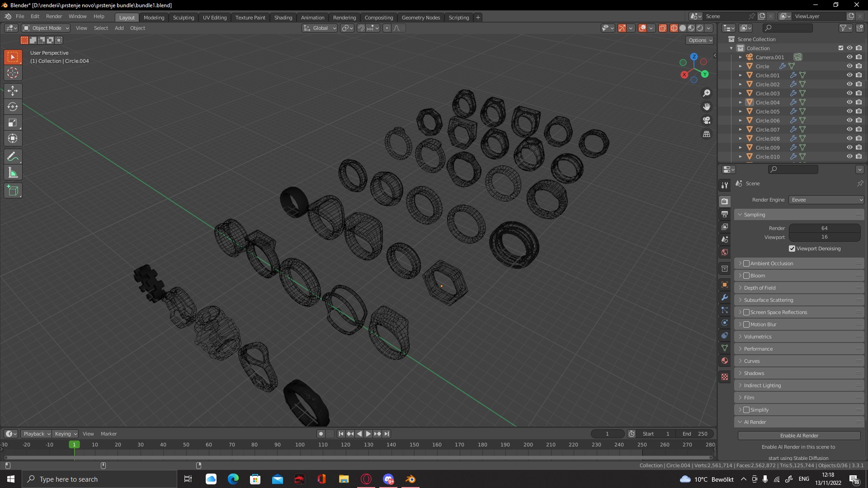Click current frame field showing 1
This screenshot has width=868, height=488.
click(608, 434)
